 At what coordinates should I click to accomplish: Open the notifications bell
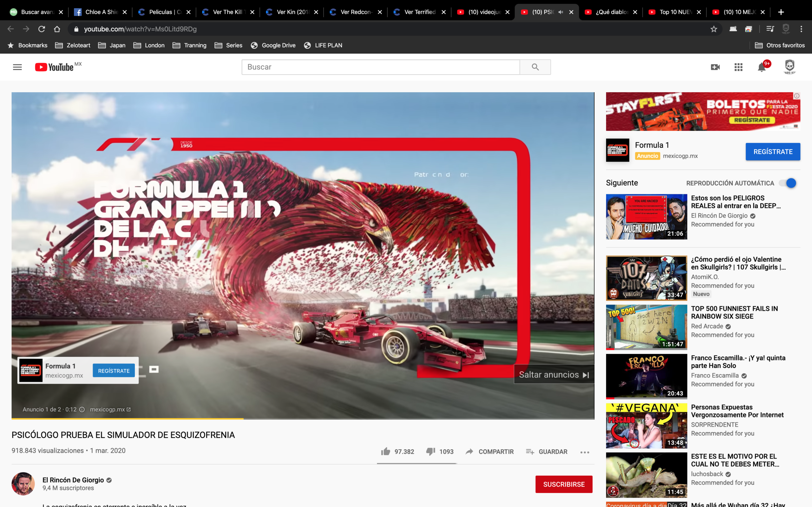[x=762, y=67]
